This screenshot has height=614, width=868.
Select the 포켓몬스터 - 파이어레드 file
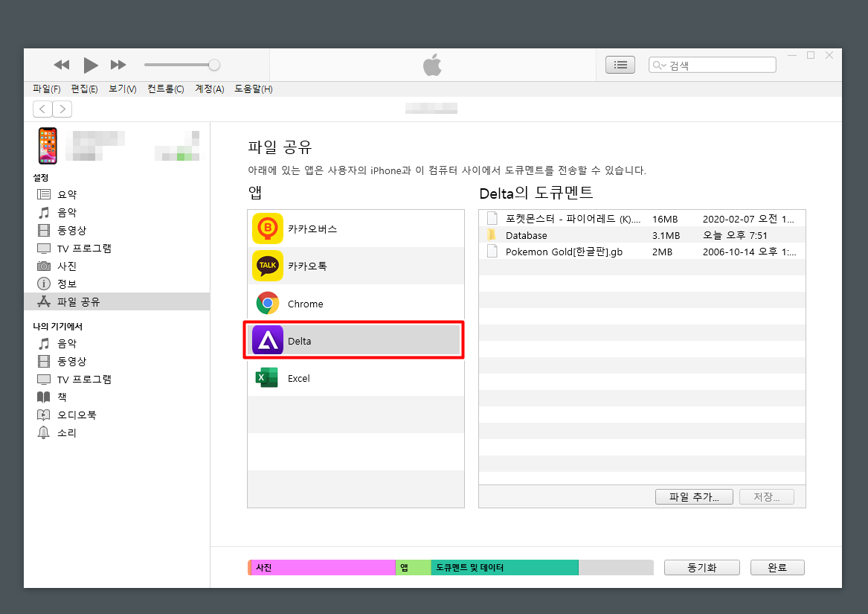(x=642, y=219)
